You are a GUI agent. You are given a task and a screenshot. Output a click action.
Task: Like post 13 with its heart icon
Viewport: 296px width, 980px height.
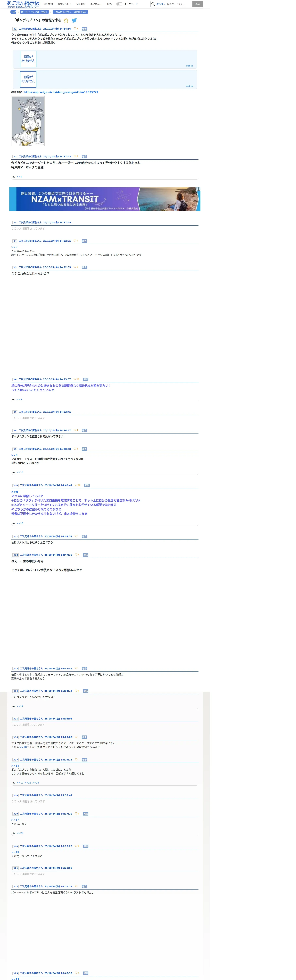(76, 668)
